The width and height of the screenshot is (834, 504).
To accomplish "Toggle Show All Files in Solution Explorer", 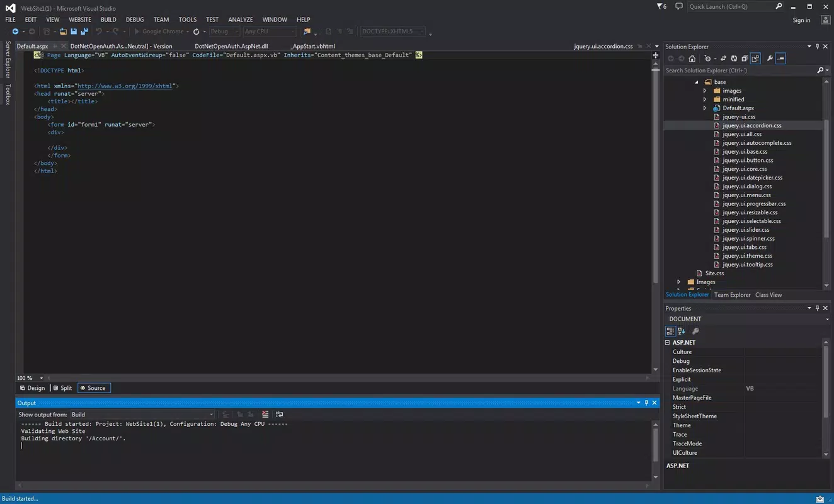I will pos(755,59).
